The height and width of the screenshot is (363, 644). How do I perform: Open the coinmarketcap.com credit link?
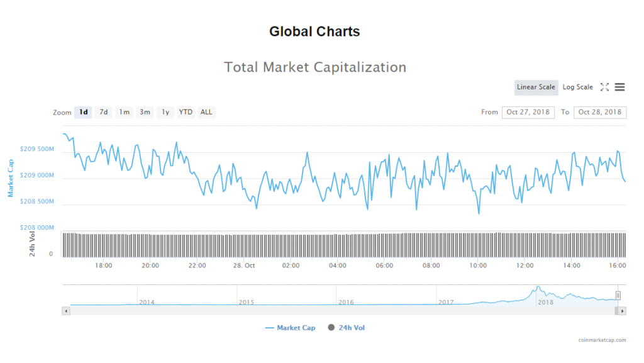602,340
